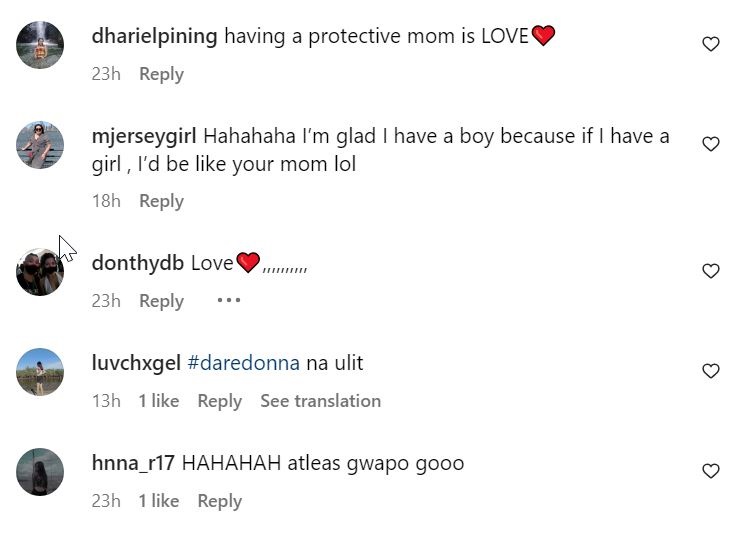Open hnna_r17's profile avatar
Image resolution: width=736 pixels, height=544 pixels.
(40, 472)
